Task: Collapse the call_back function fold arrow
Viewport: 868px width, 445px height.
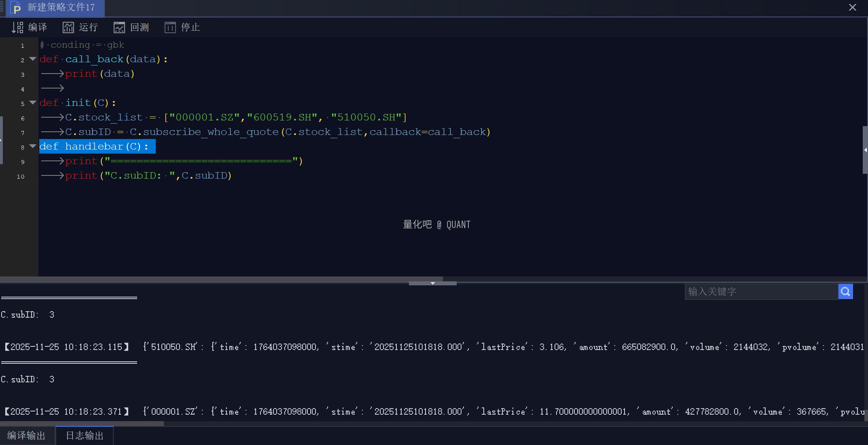Action: 33,59
